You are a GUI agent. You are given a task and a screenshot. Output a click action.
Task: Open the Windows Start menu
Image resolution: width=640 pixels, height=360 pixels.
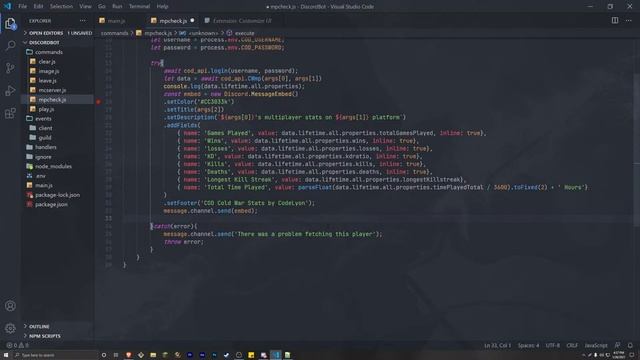(x=6, y=355)
